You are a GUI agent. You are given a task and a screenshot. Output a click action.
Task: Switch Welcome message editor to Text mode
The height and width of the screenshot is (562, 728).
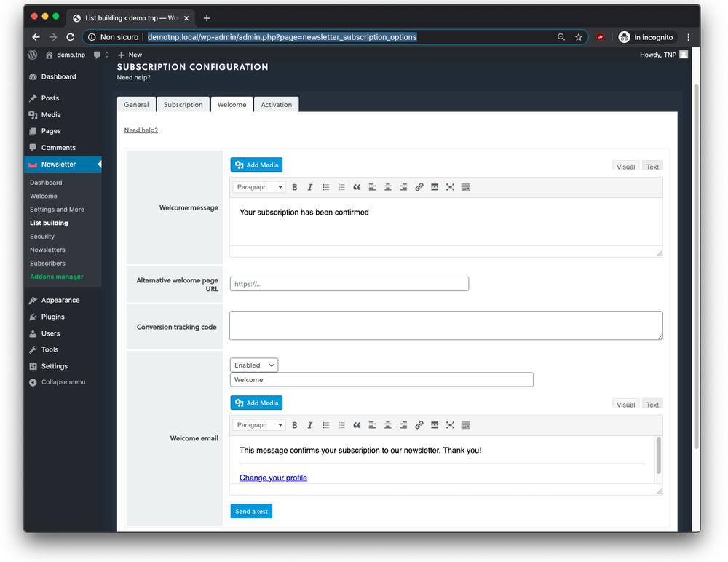[652, 166]
